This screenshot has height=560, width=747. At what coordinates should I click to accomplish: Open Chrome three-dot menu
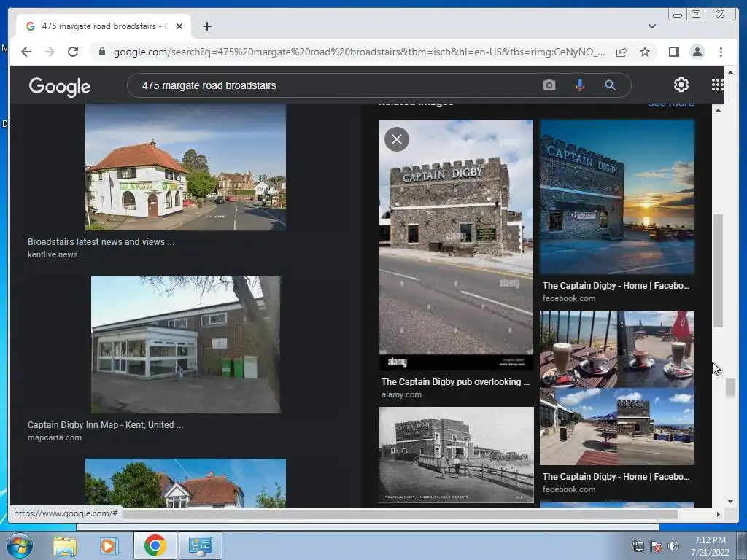click(721, 52)
